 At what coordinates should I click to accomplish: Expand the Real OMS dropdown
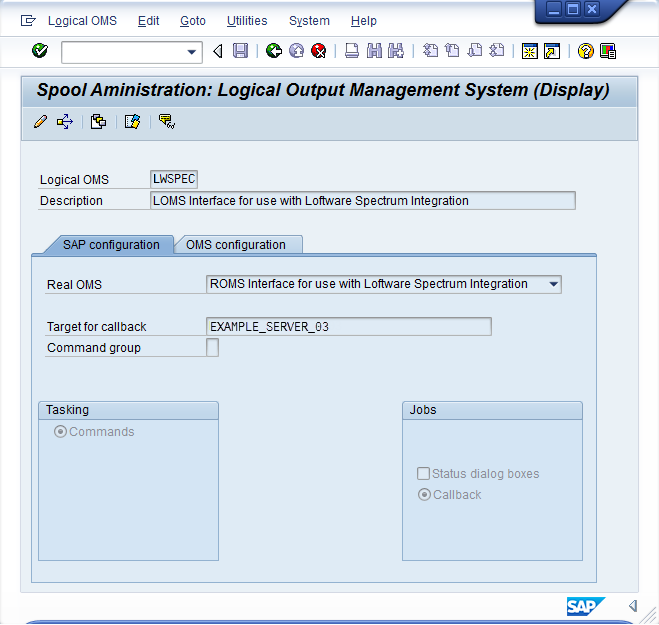point(554,284)
